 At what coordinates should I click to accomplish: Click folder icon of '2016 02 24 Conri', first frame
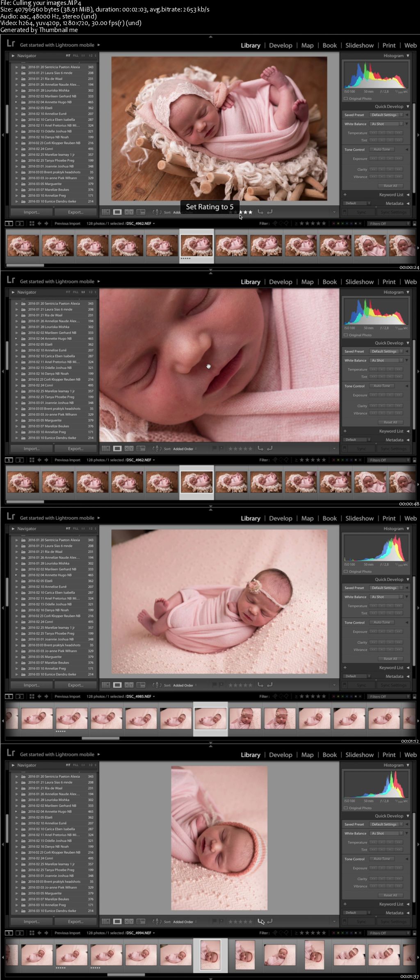pos(23,149)
